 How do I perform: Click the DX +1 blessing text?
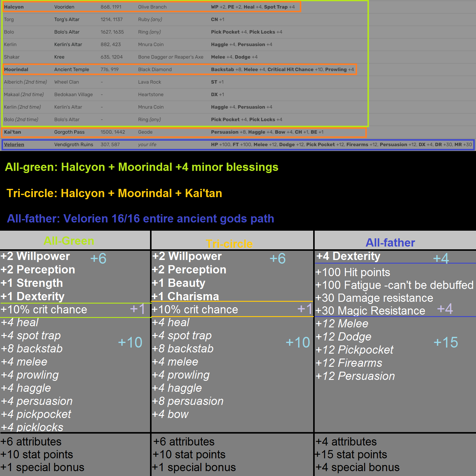tap(217, 95)
